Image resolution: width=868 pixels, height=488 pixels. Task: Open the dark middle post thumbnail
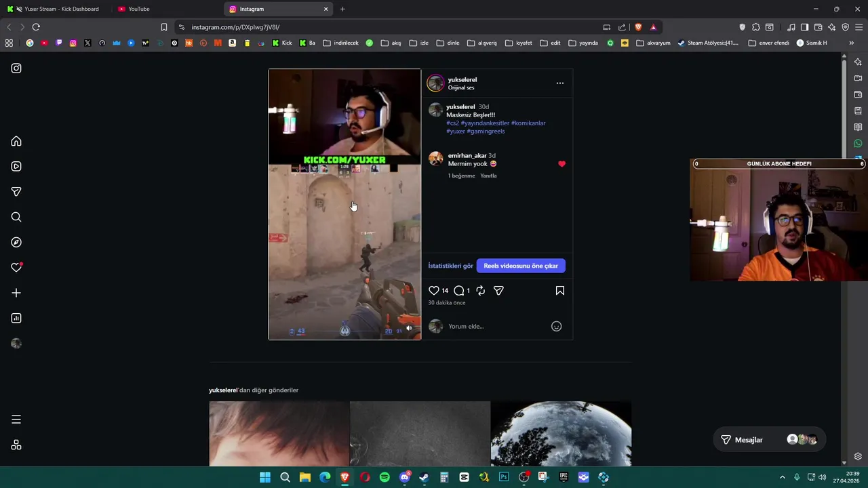(x=420, y=434)
